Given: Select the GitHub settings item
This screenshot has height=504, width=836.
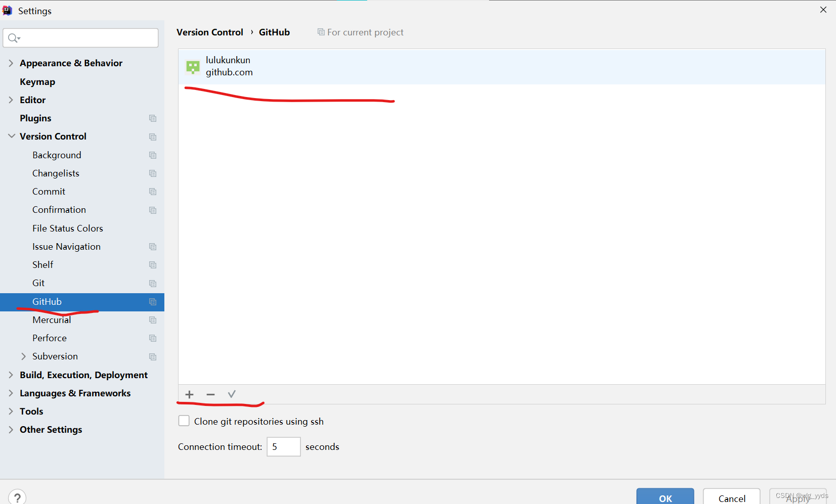Looking at the screenshot, I should (82, 302).
